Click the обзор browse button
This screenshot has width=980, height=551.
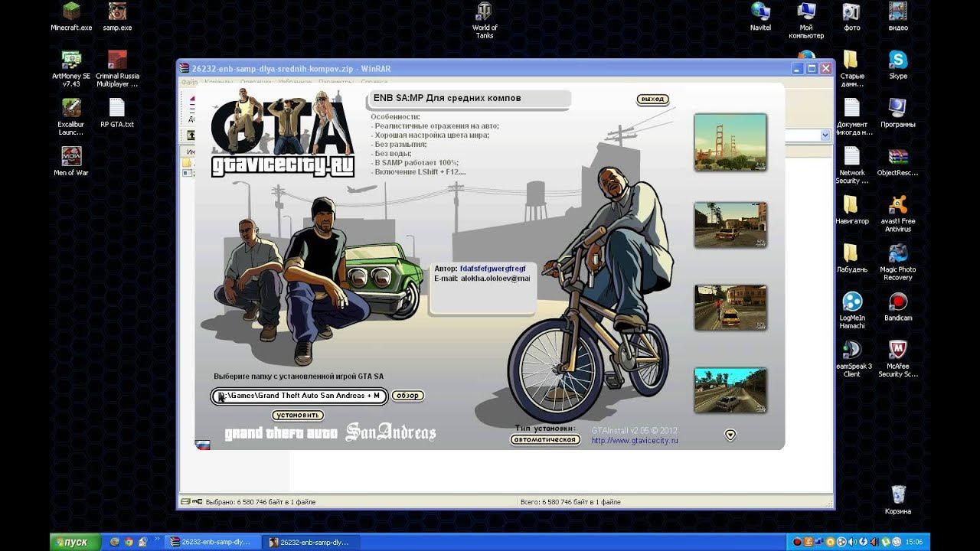point(407,396)
